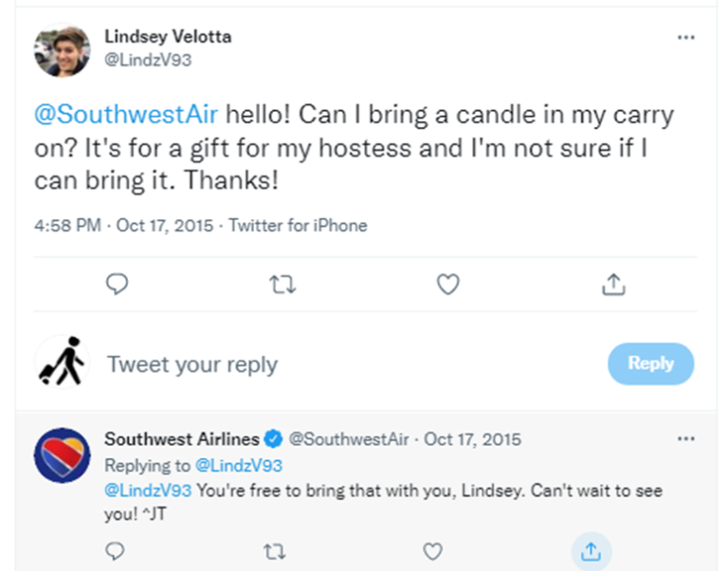Reply to the Southwest Airlines response
The height and width of the screenshot is (571, 728).
[115, 551]
